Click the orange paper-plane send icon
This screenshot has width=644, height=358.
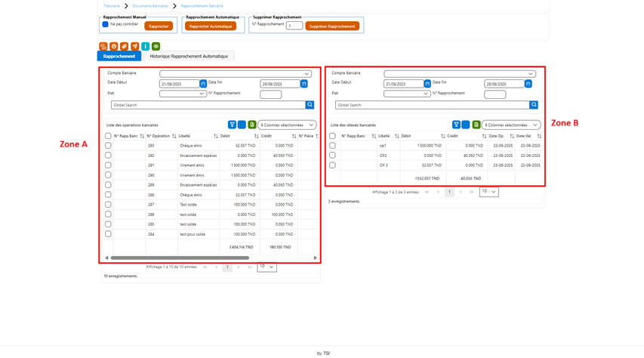134,46
